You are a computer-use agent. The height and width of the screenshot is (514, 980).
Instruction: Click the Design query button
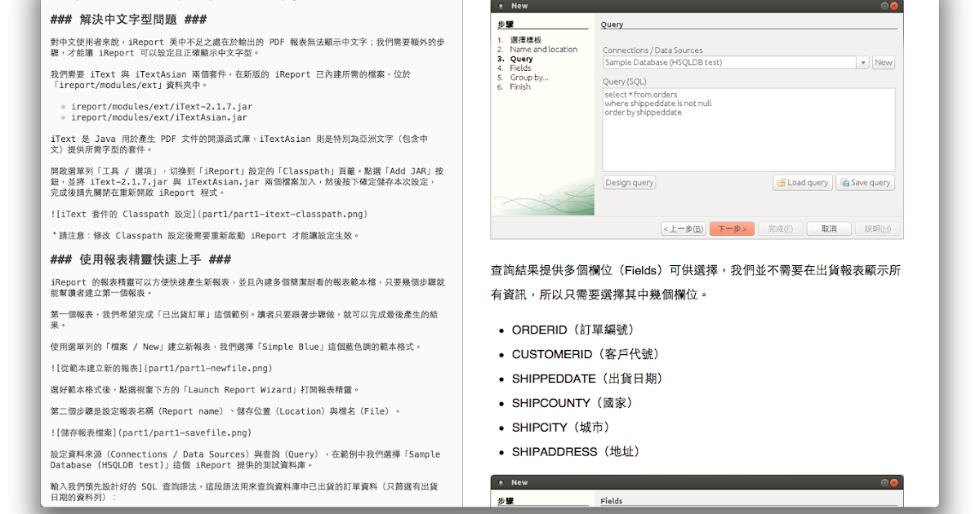[629, 183]
